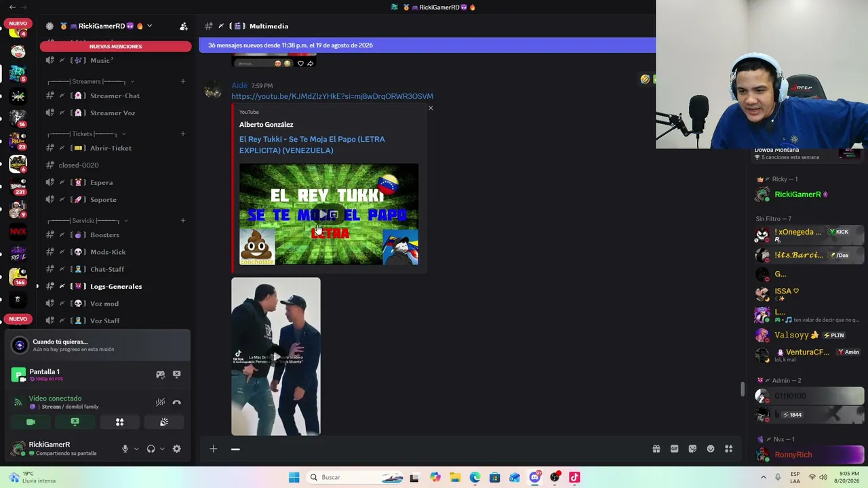Open the RickiGamerRD server dropdown menu
Viewport: 868px width, 488px height.
[149, 26]
